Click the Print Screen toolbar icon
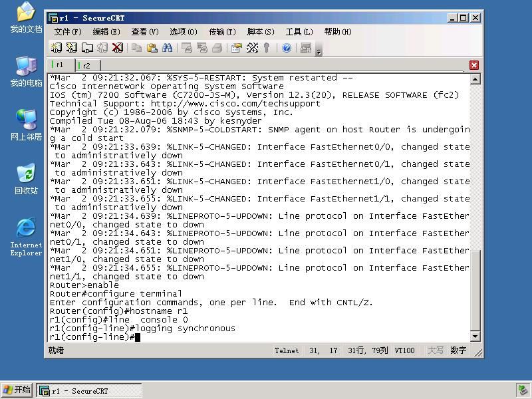 pyautogui.click(x=187, y=48)
